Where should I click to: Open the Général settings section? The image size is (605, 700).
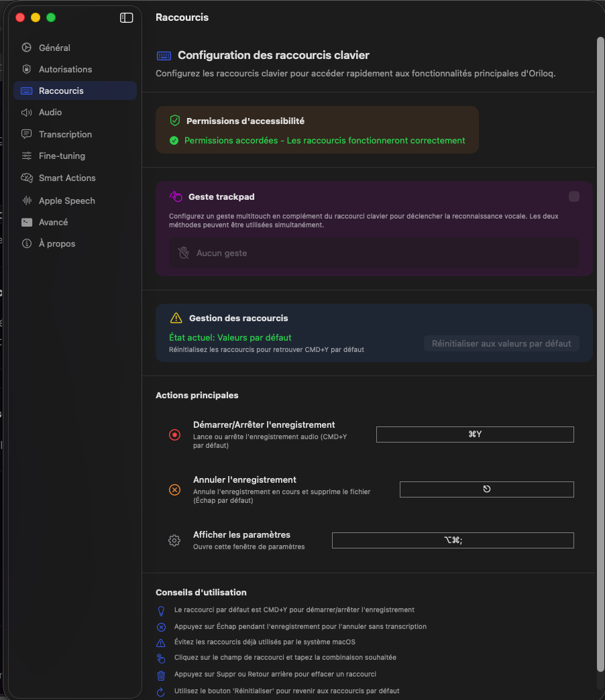75,48
